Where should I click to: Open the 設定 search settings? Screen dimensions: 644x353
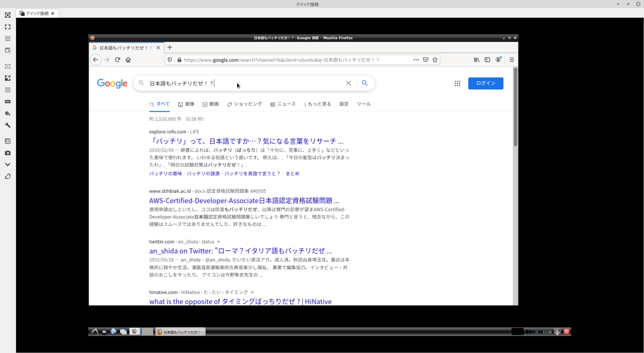tap(344, 104)
